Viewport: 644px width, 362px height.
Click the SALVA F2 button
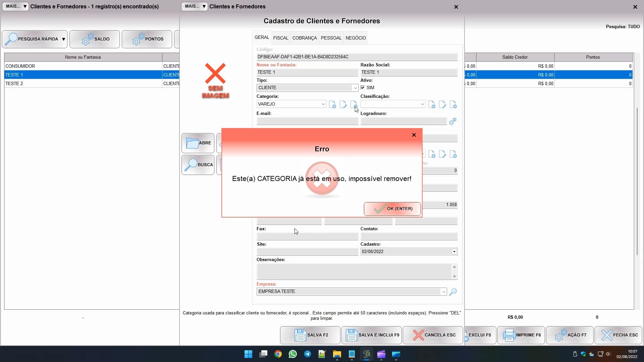(310, 335)
